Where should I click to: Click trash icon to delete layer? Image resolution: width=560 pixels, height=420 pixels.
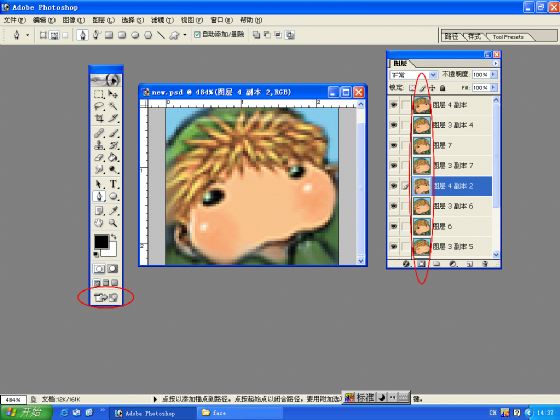point(485,264)
